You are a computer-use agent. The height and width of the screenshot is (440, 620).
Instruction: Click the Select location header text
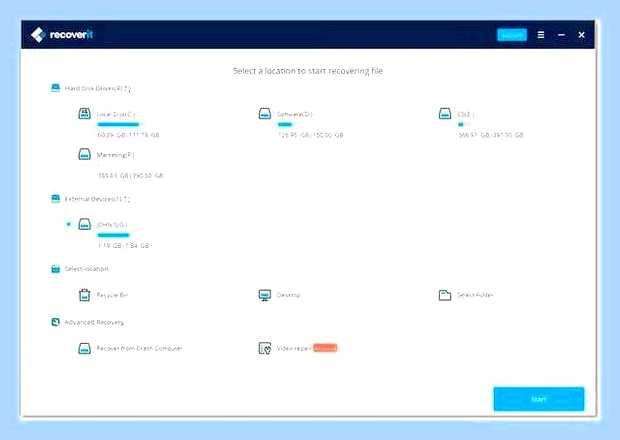tap(87, 269)
